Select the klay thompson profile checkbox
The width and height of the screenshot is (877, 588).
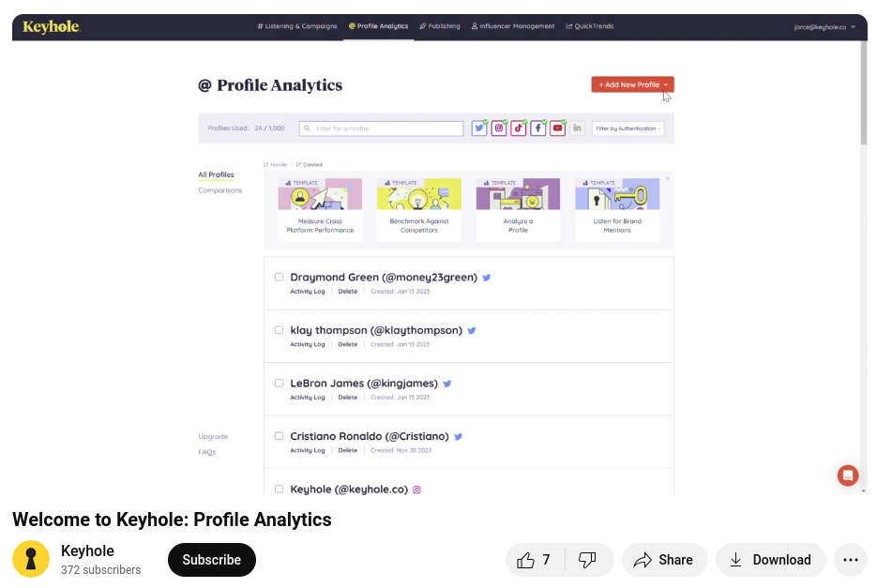click(x=280, y=330)
